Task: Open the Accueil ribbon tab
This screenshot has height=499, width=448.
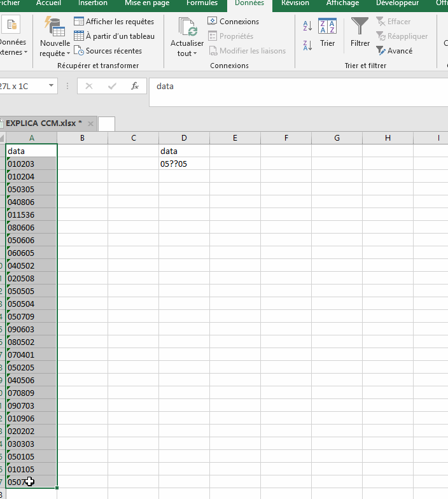Action: pos(48,3)
